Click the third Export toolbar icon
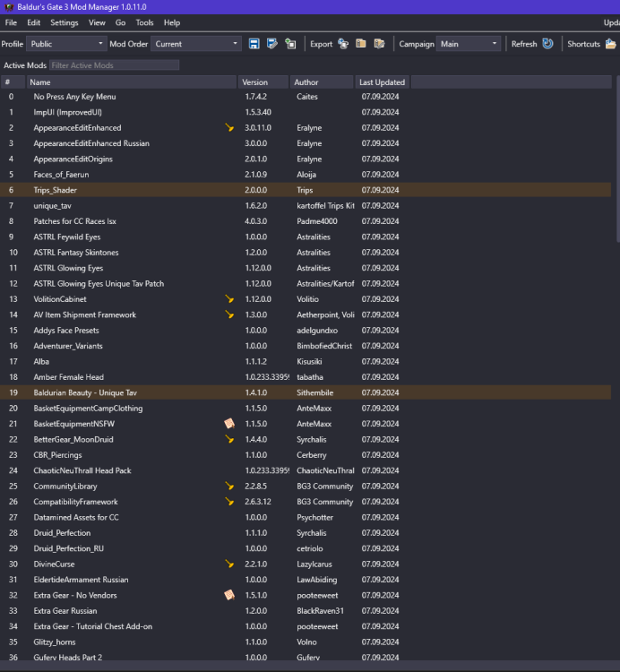The height and width of the screenshot is (672, 620). (x=379, y=44)
